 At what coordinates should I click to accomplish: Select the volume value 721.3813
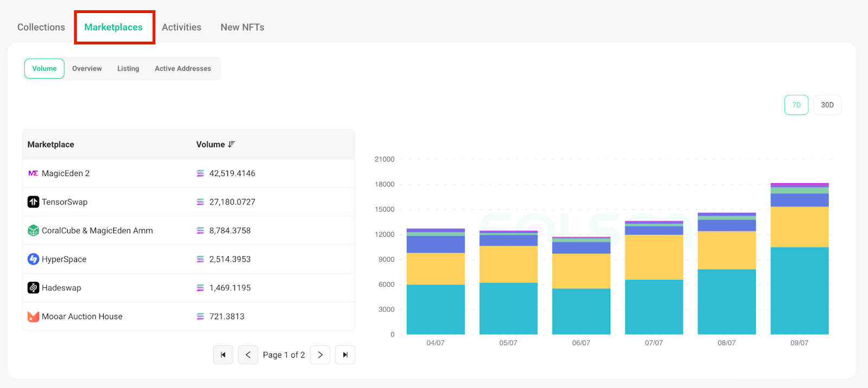(227, 316)
